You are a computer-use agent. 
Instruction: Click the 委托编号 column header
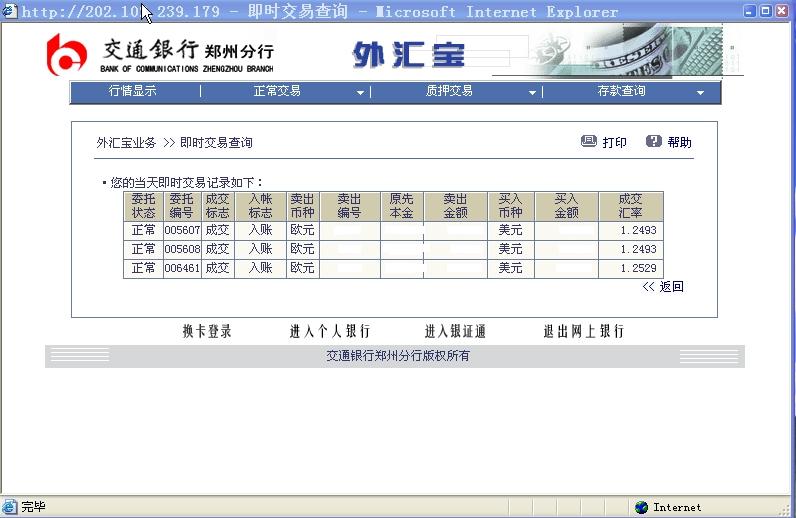pos(182,206)
